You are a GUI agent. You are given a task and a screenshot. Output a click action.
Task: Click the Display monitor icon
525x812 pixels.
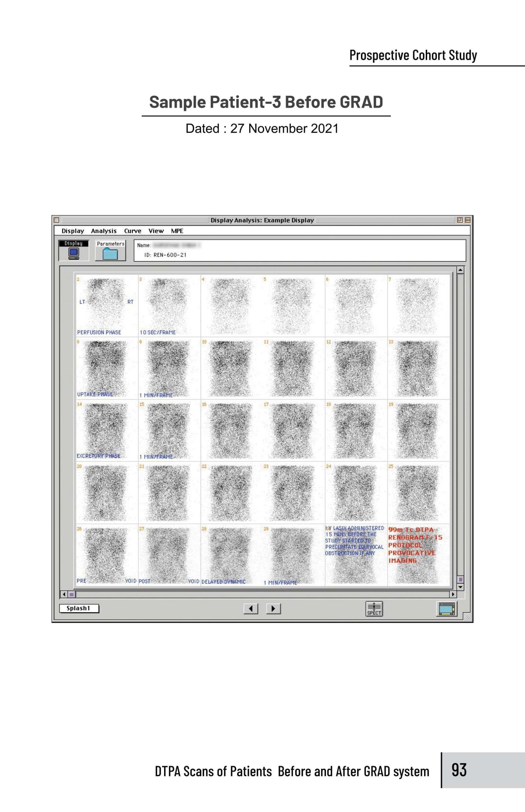pos(74,253)
